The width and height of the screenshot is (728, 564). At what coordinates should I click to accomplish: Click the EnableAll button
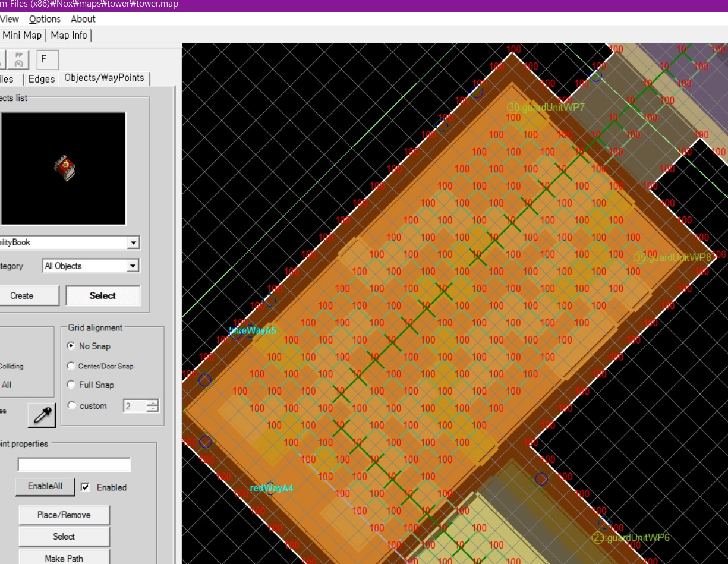click(x=45, y=486)
